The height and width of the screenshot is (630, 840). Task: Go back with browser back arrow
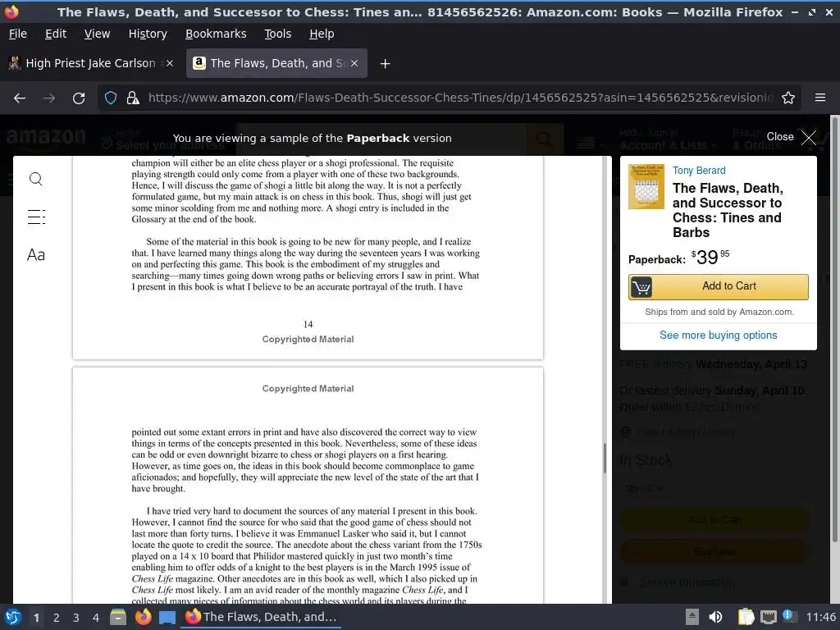[x=20, y=98]
